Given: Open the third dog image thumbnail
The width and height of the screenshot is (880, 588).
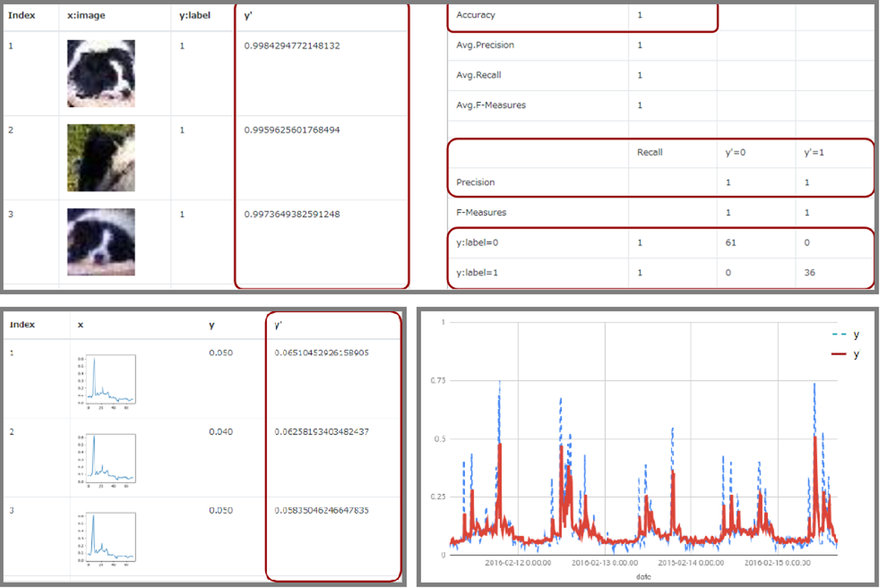Looking at the screenshot, I should tap(101, 242).
